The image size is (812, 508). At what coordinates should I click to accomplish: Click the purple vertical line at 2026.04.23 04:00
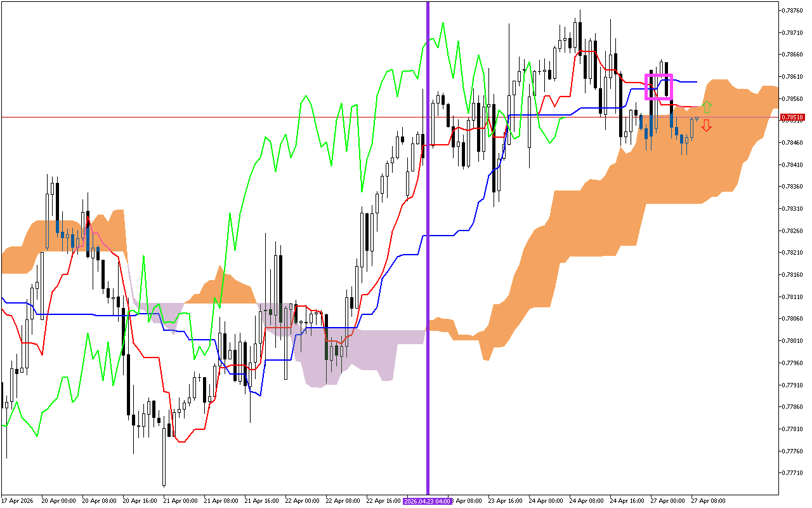tap(429, 254)
